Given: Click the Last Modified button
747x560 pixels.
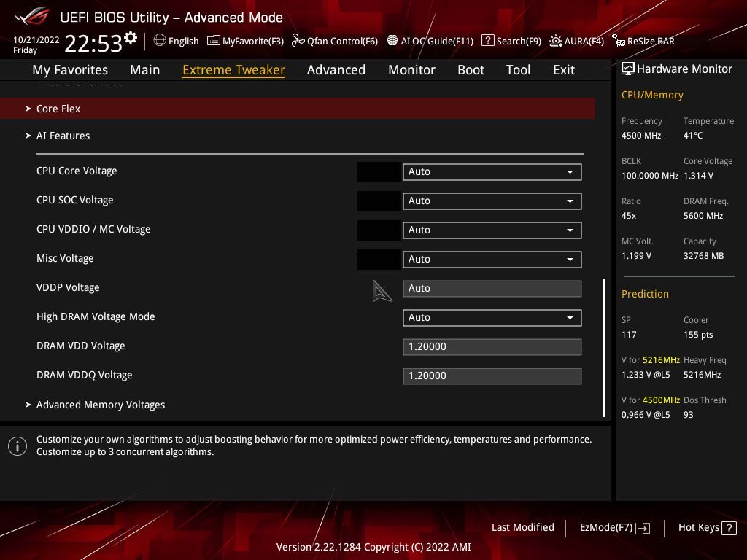Looking at the screenshot, I should tap(522, 528).
